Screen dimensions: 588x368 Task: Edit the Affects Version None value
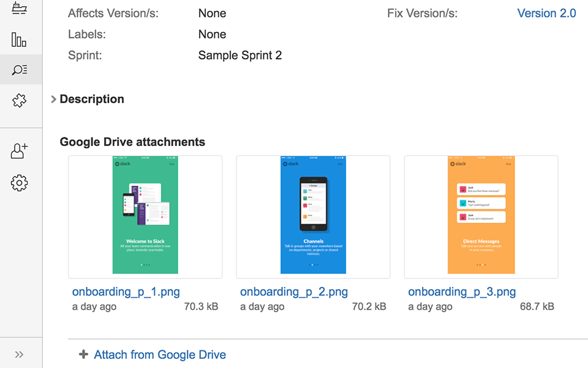click(x=212, y=13)
